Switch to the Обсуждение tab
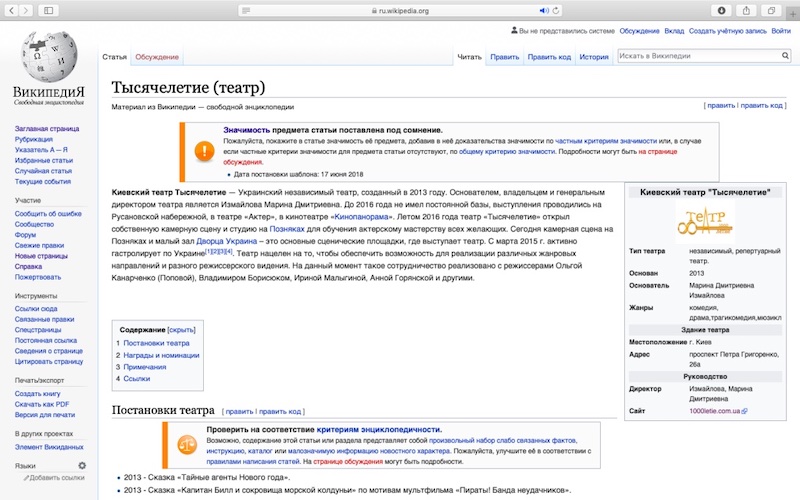The height and width of the screenshot is (500, 800). [157, 57]
